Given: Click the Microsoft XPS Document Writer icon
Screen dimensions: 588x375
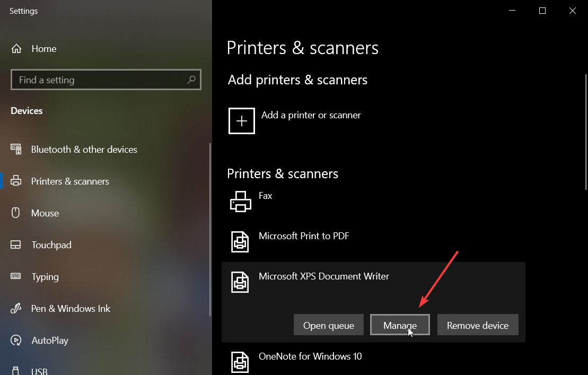Looking at the screenshot, I should [x=240, y=282].
